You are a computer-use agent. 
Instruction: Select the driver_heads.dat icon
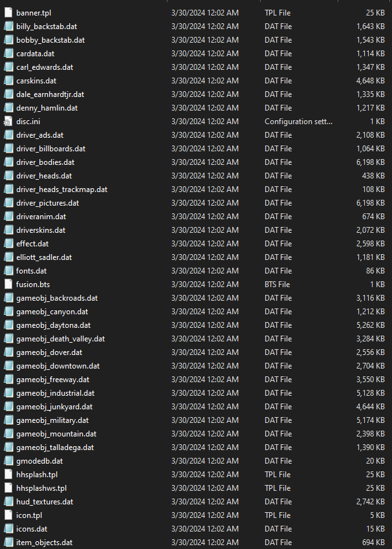pos(8,176)
